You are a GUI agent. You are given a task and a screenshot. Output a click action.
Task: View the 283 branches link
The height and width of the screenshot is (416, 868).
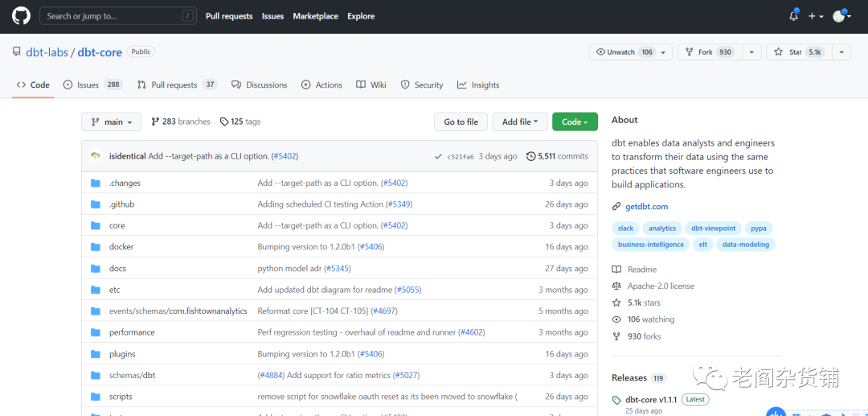pos(181,122)
